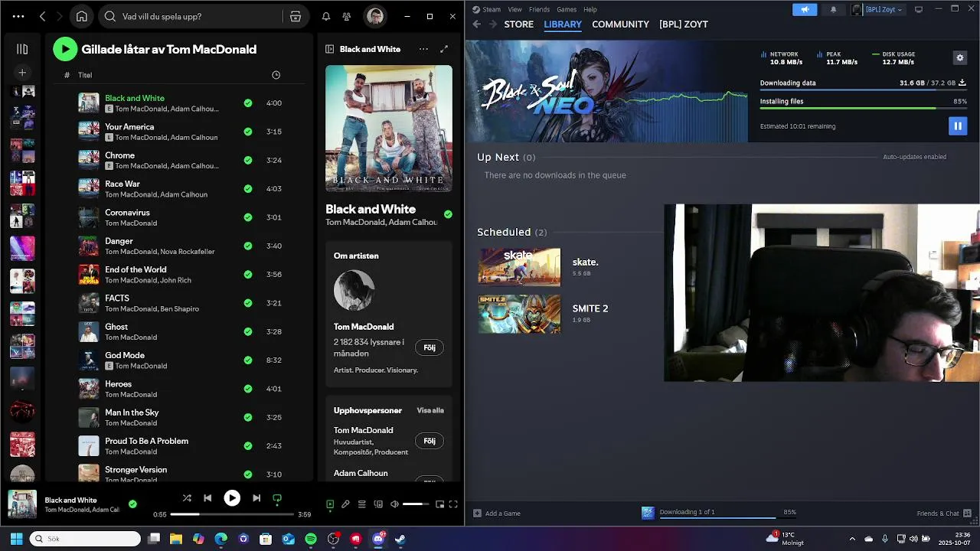Screen dimensions: 980x551
Task: Open Spotify three-dot main menu
Action: [x=18, y=16]
